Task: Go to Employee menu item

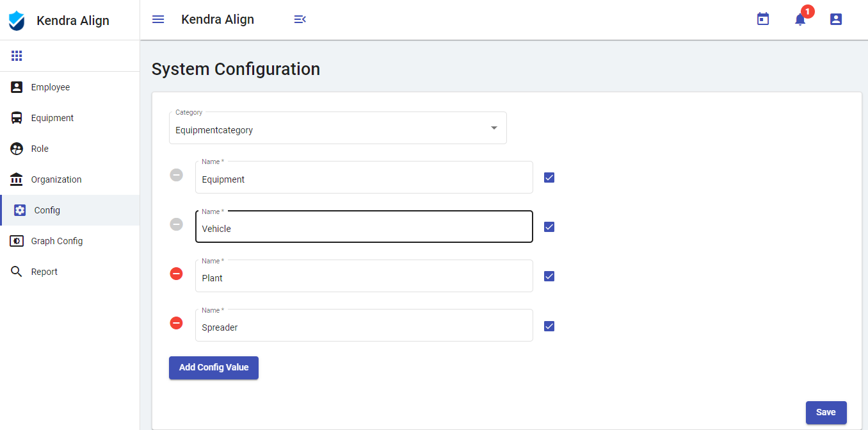Action: coord(70,87)
